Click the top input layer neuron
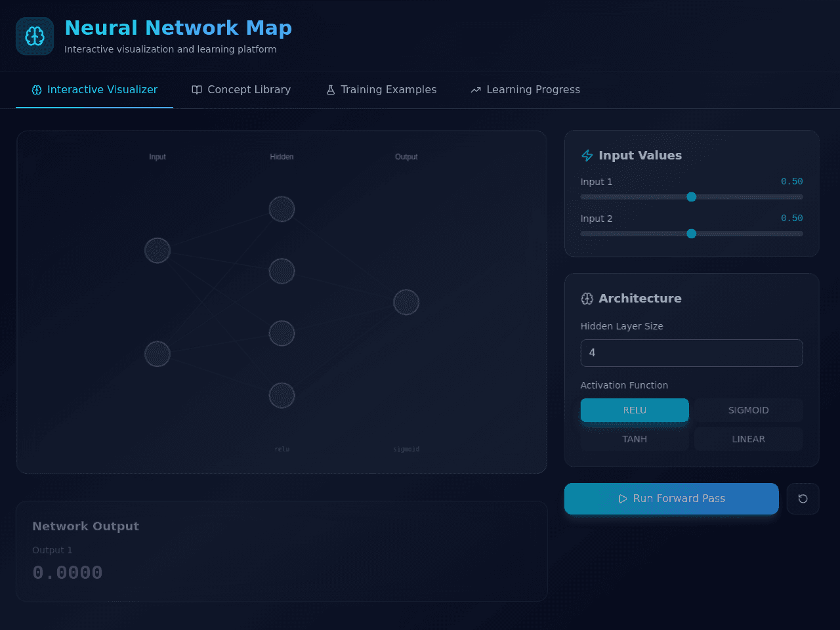Viewport: 840px width, 630px height. tap(157, 251)
